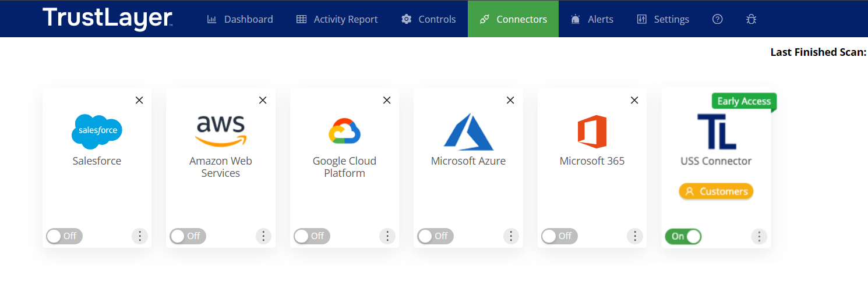The width and height of the screenshot is (868, 306).
Task: Click the Microsoft 365 title
Action: click(x=592, y=161)
